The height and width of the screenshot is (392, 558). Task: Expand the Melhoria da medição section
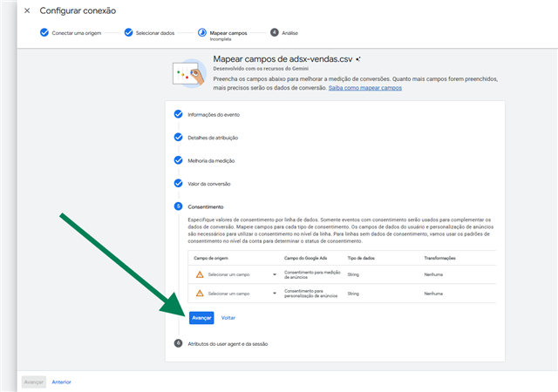(211, 161)
